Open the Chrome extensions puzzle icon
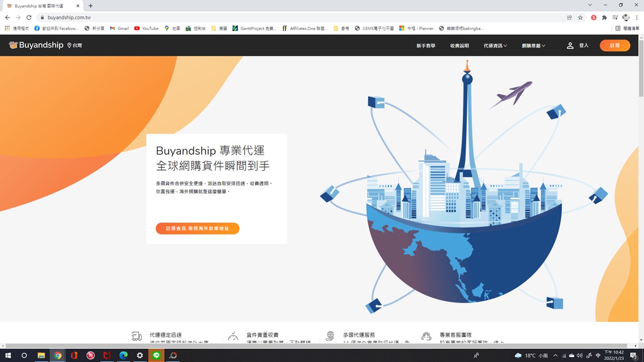644x362 pixels. click(604, 17)
